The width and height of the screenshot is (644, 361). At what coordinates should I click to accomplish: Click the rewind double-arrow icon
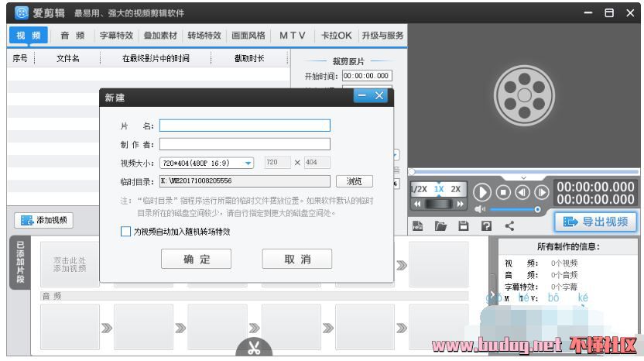click(417, 204)
